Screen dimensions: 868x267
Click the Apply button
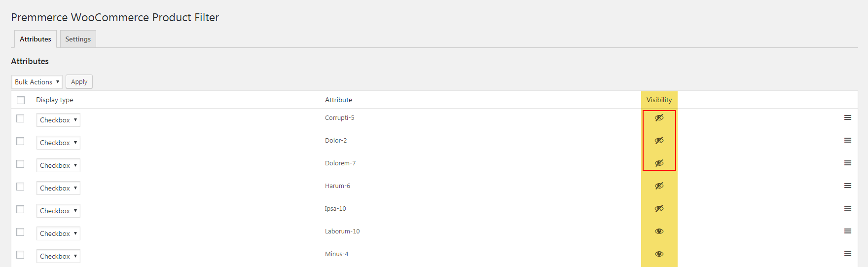[79, 82]
